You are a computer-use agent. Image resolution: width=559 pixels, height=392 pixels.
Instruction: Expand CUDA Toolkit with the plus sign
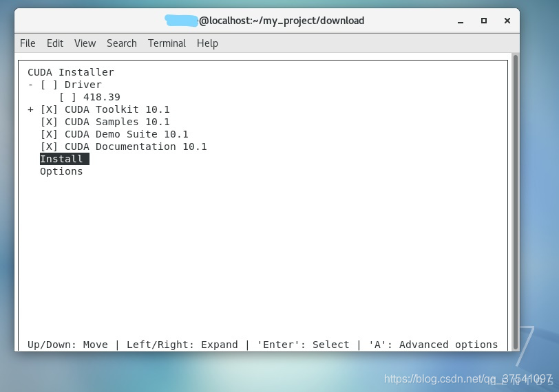tap(31, 109)
